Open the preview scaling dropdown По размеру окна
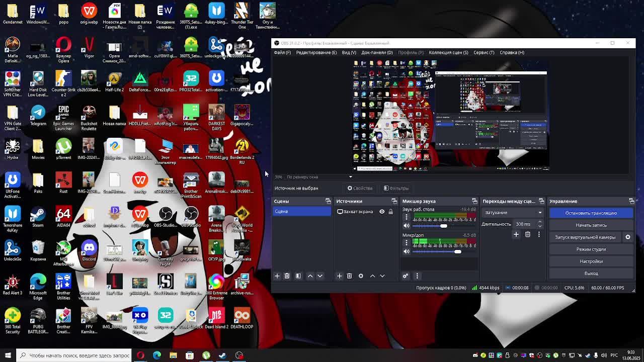This screenshot has height=362, width=644. click(319, 177)
